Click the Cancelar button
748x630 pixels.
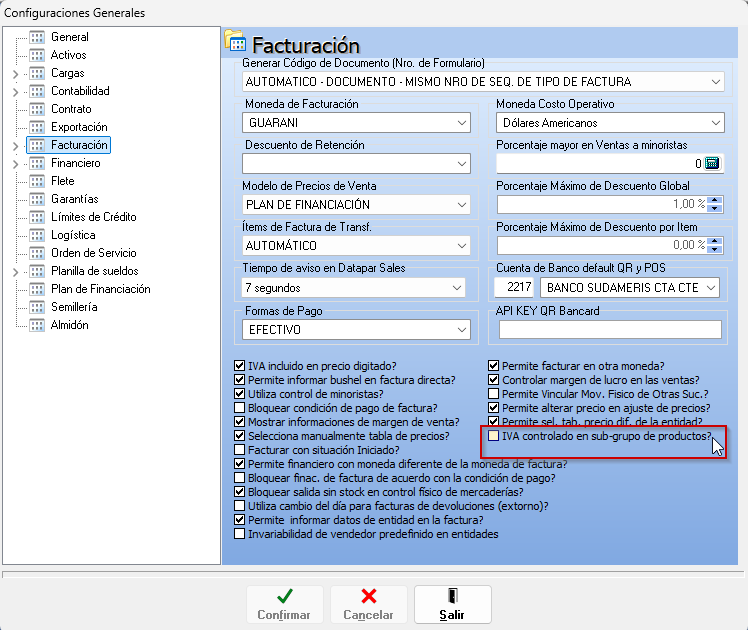369,605
